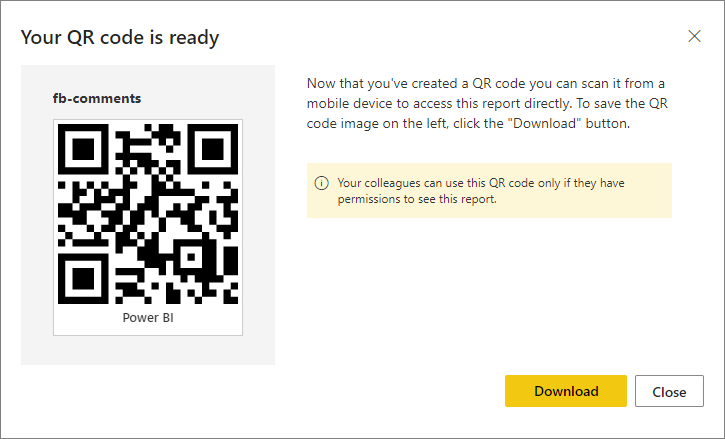725x439 pixels.
Task: Click the 'Your QR code is ready' heading
Action: (120, 37)
